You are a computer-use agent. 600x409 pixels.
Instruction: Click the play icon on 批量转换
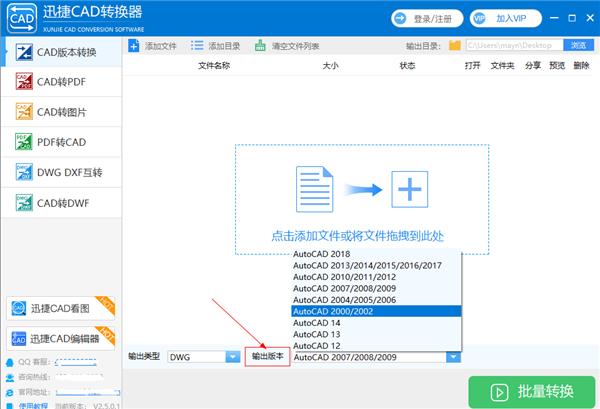pos(499,392)
